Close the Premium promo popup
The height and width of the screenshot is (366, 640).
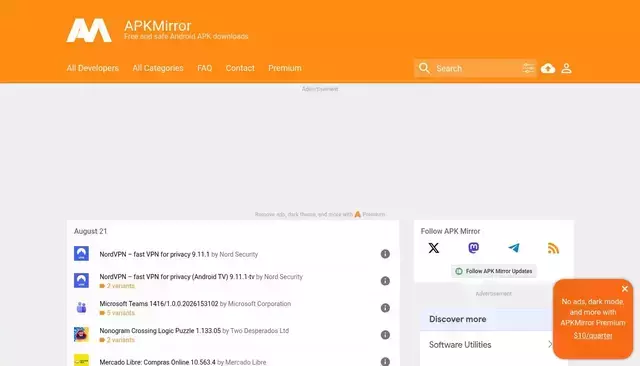[624, 289]
